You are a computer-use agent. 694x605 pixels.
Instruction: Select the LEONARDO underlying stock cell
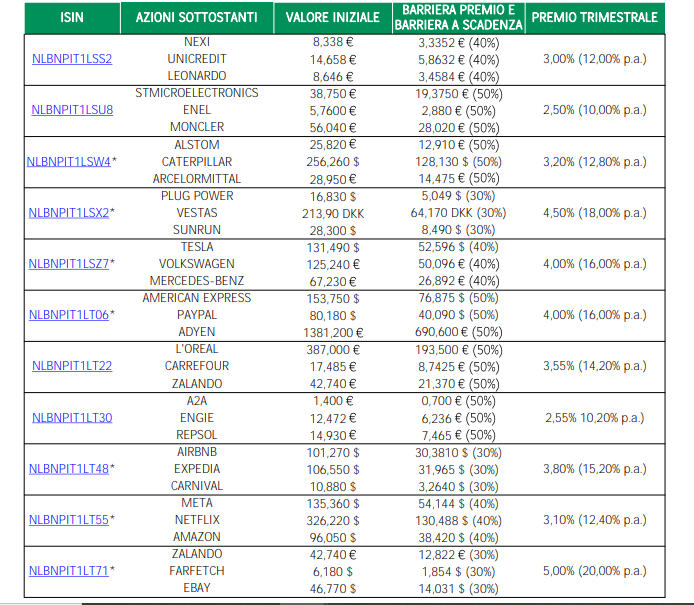point(197,76)
